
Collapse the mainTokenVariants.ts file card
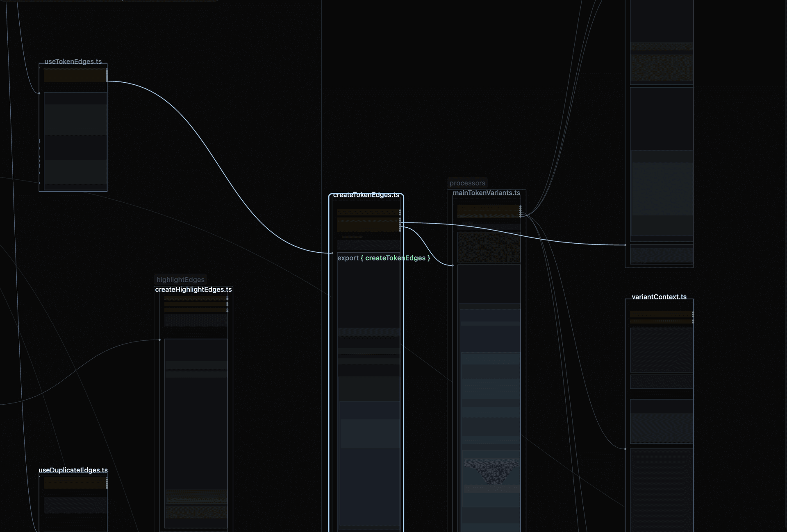[x=486, y=192]
